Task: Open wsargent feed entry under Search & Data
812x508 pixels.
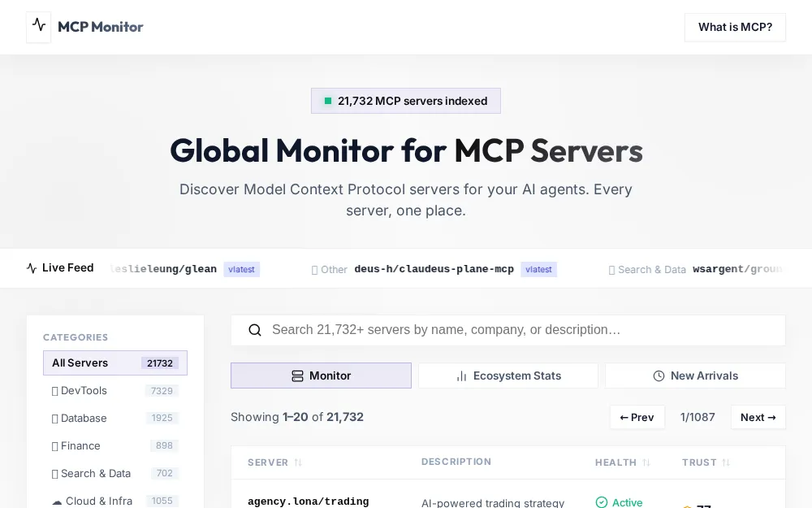Action: click(x=737, y=269)
